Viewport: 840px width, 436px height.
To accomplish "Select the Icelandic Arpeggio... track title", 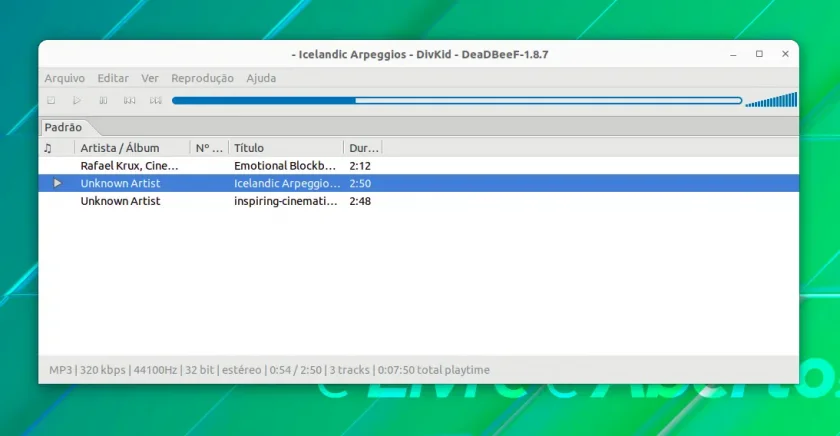I will coord(287,183).
